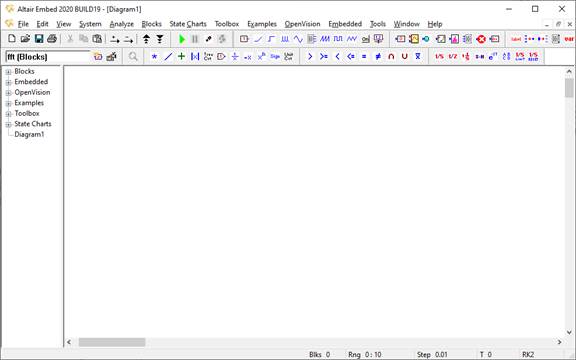The height and width of the screenshot is (360, 576).
Task: Open the Help menu
Action: (435, 24)
